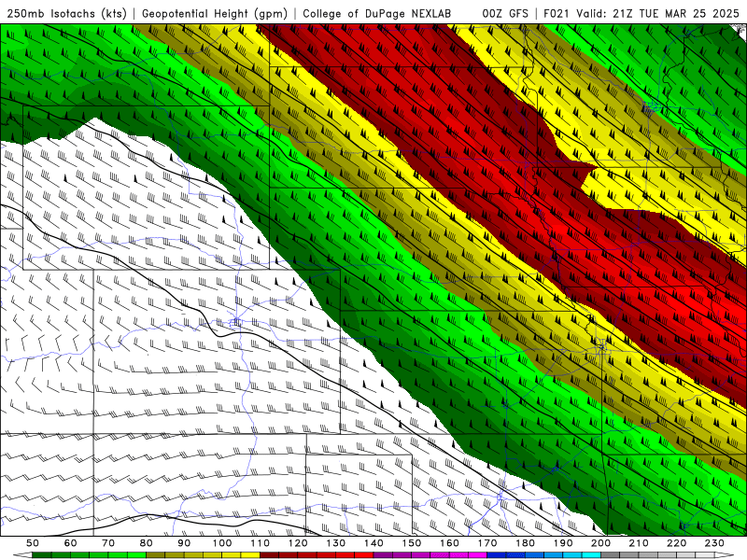
Task: Click the legend value 70
Action: pyautogui.click(x=108, y=543)
